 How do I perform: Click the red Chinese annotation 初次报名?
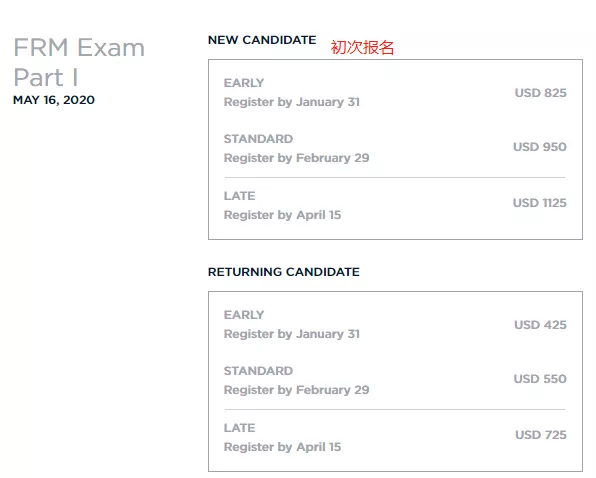362,47
